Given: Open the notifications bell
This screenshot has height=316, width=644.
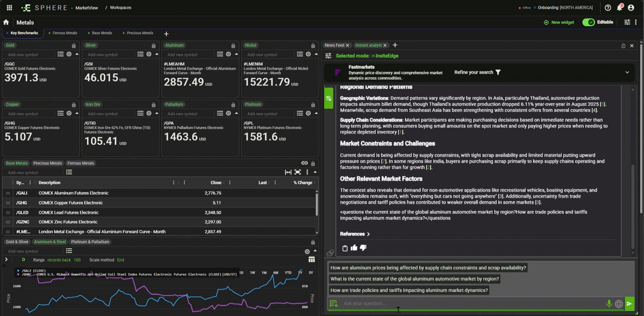Looking at the screenshot, I should (x=619, y=8).
